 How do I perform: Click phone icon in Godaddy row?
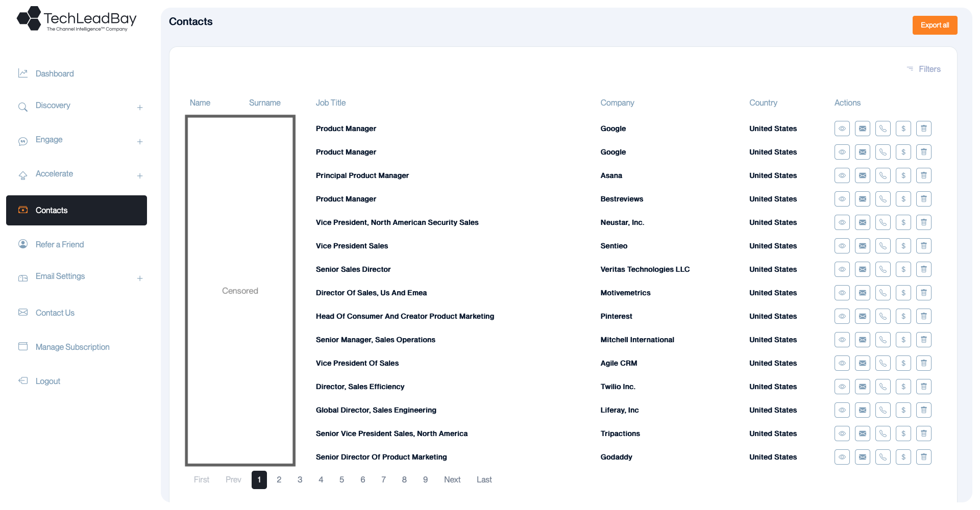coord(883,457)
